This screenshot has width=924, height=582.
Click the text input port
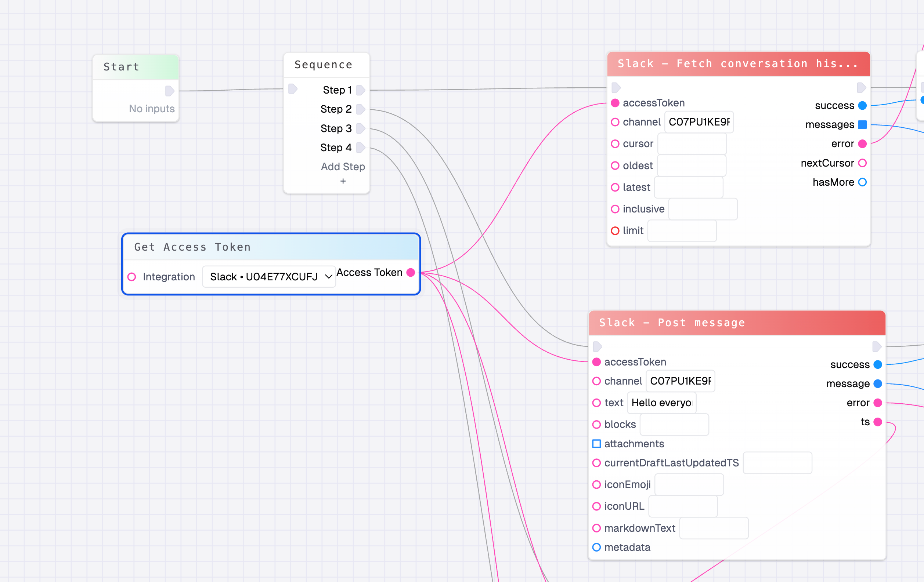click(597, 403)
